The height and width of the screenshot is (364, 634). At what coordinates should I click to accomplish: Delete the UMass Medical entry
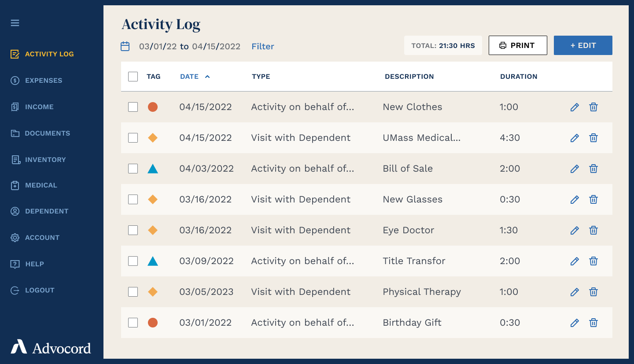pos(593,138)
